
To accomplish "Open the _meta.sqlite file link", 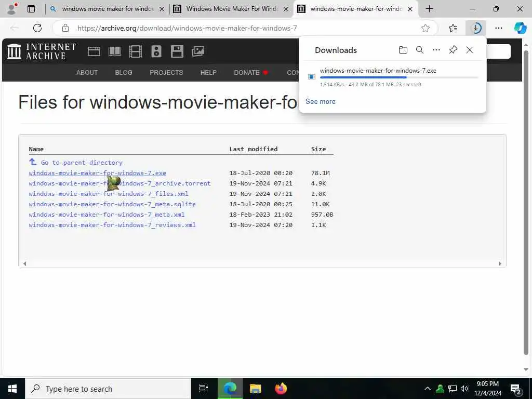I will [x=112, y=204].
